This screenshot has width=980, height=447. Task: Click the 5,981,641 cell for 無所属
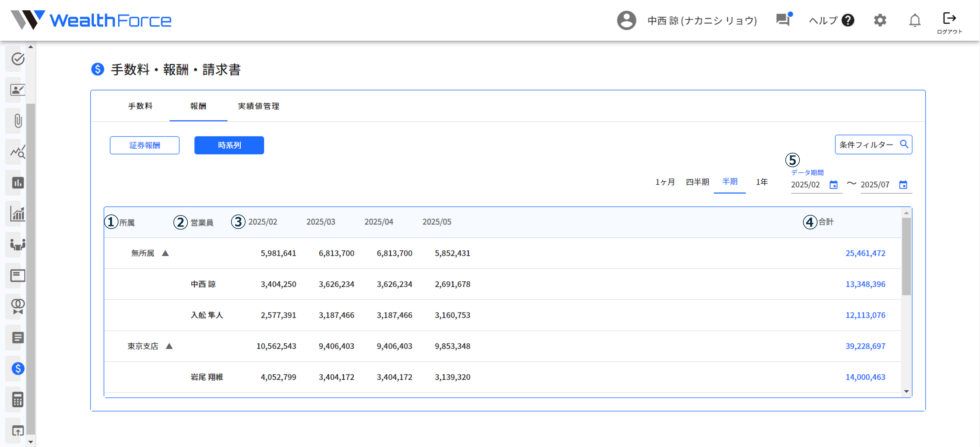(x=278, y=253)
